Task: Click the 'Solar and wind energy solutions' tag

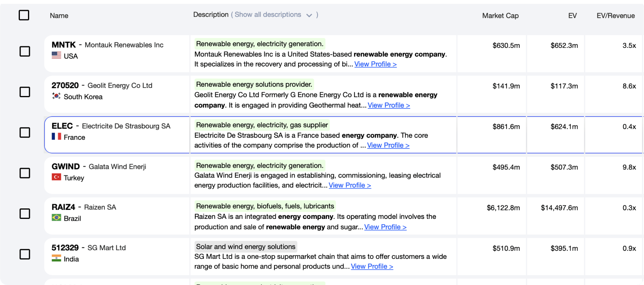Action: 246,247
